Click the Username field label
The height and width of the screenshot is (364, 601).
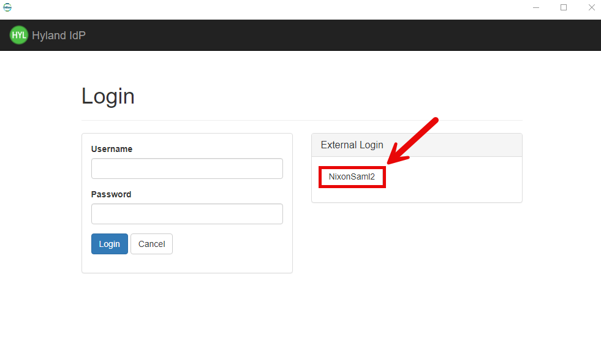pyautogui.click(x=112, y=149)
